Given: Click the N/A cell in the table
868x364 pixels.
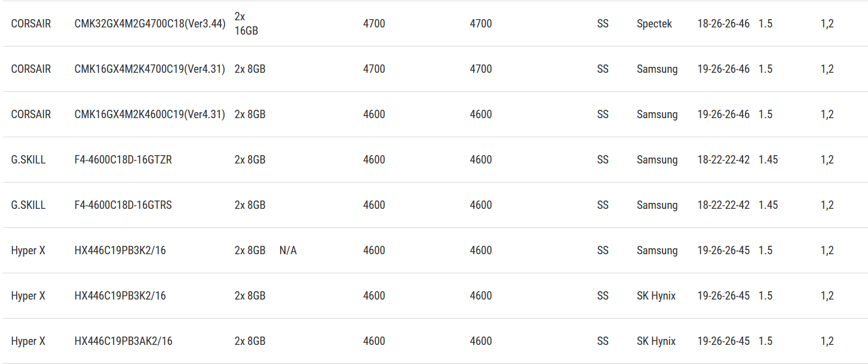Looking at the screenshot, I should pos(288,251).
